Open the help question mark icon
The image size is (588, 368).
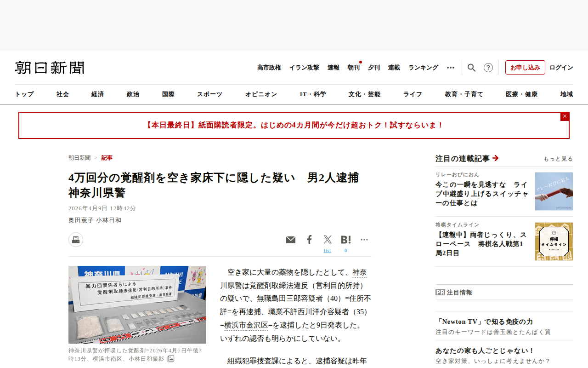pos(488,68)
